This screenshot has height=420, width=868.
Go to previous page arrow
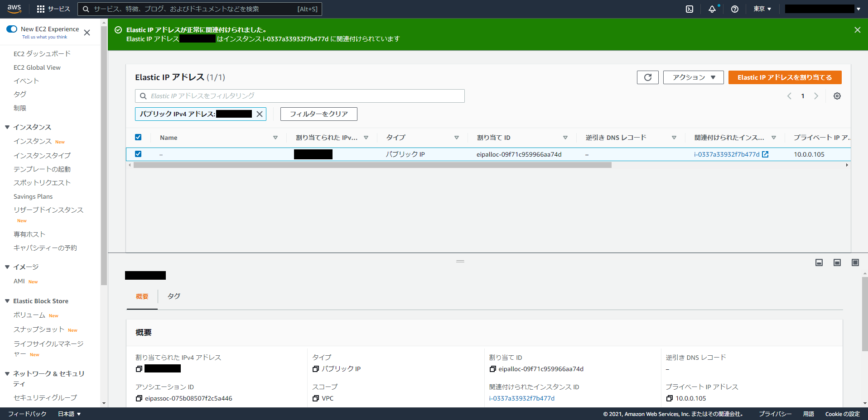[789, 96]
